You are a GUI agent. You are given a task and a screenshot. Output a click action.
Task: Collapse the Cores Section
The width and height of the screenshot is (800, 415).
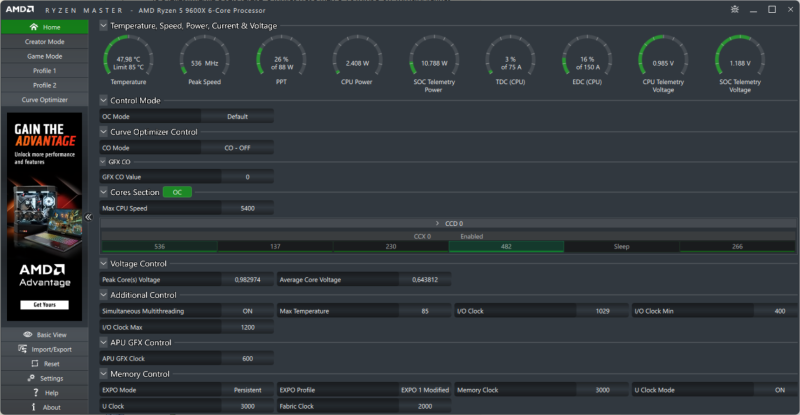point(104,192)
